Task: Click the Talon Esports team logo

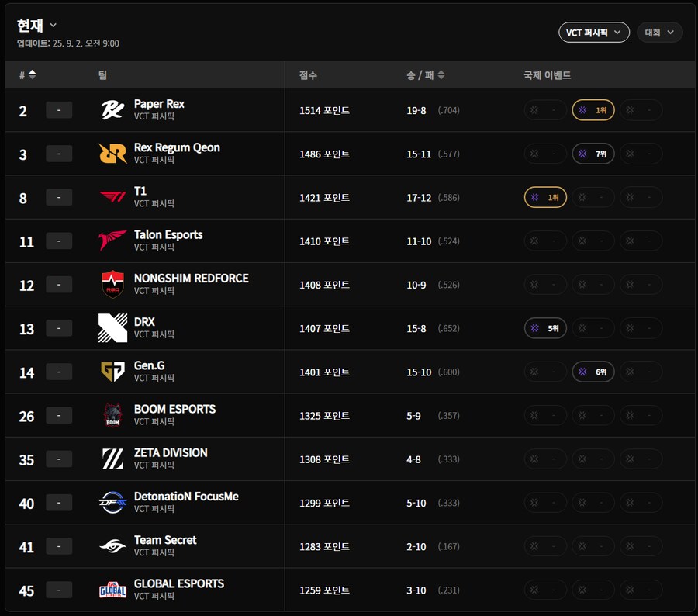Action: (112, 241)
